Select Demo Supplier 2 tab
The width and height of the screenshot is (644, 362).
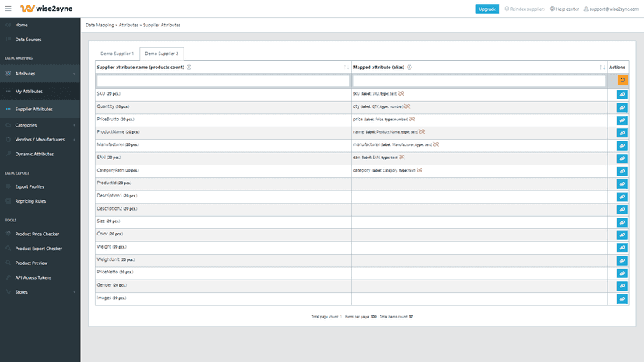[162, 54]
